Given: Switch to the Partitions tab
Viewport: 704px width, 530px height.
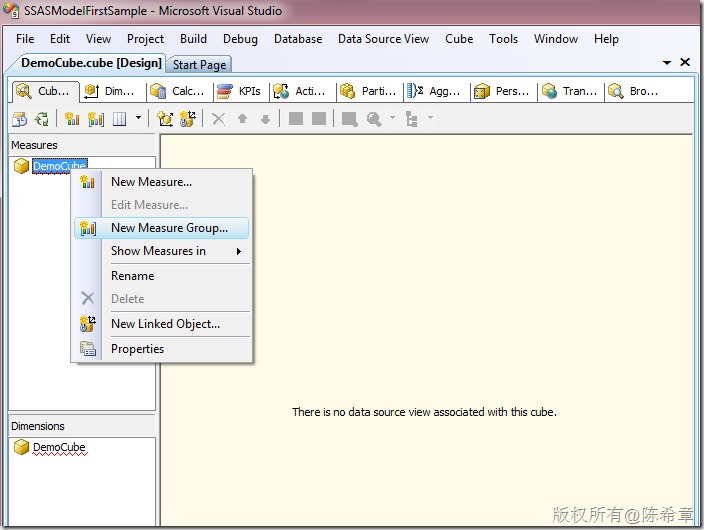Looking at the screenshot, I should pos(370,91).
